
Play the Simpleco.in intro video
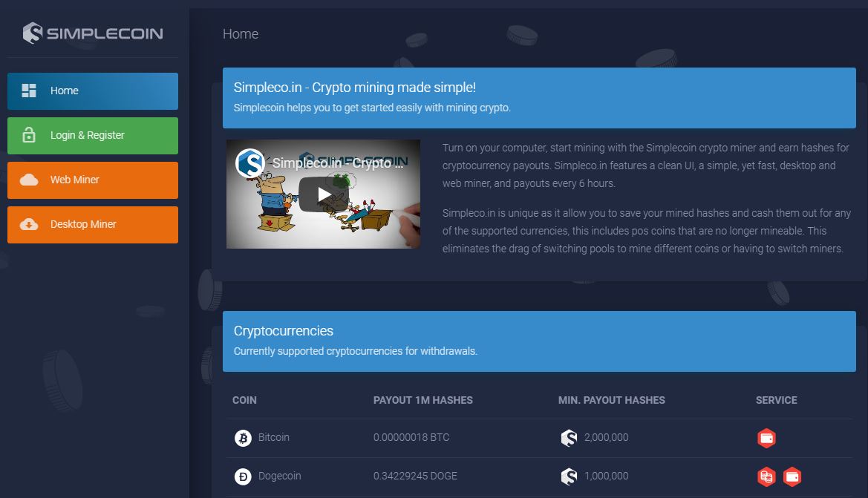tap(324, 194)
